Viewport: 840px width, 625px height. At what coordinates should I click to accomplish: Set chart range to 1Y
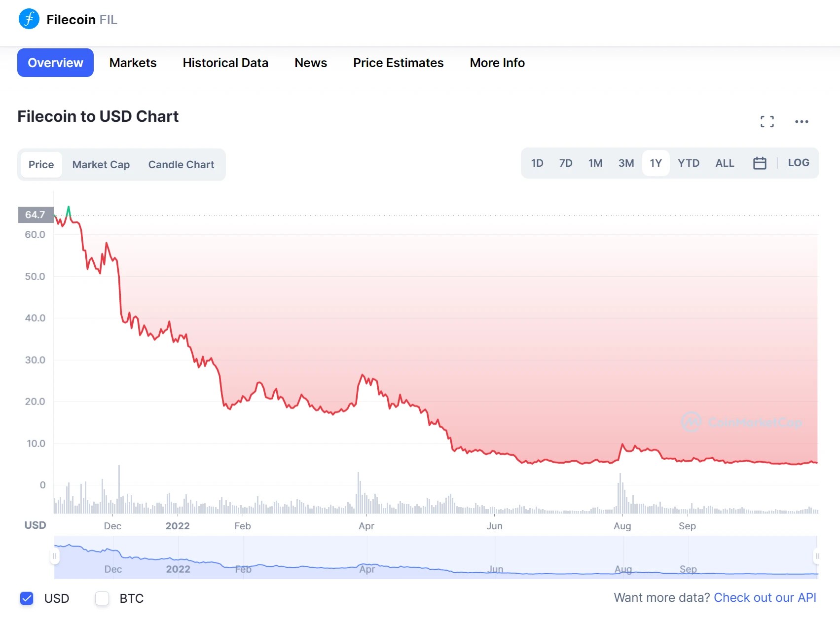click(x=656, y=163)
